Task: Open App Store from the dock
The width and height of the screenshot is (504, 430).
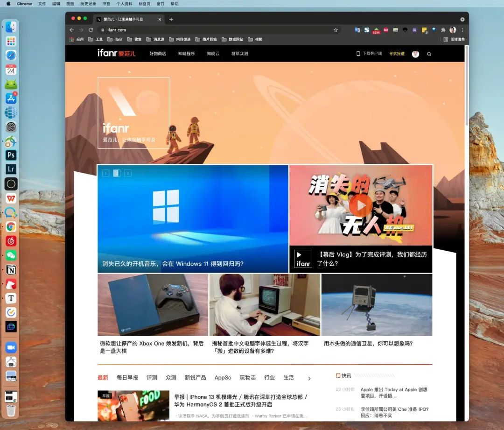Action: click(x=11, y=98)
